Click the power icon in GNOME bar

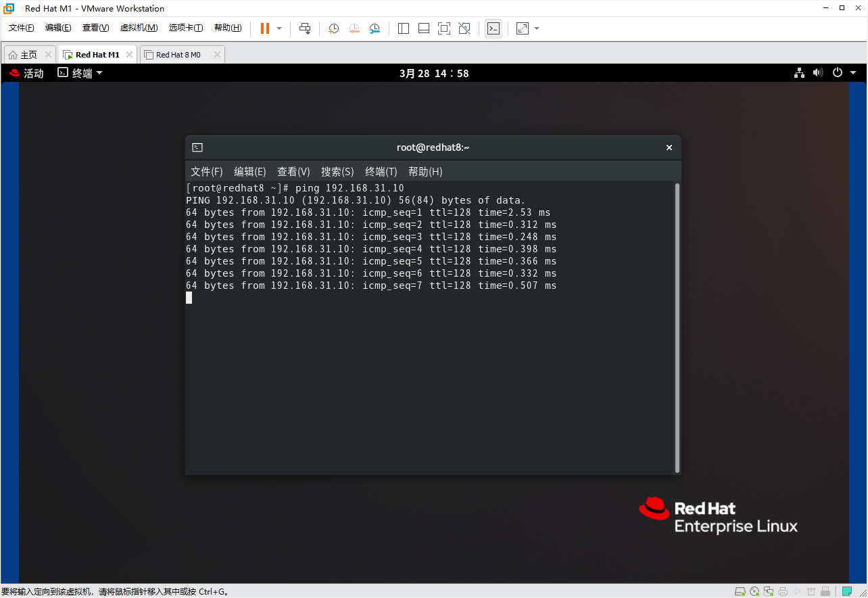tap(838, 73)
